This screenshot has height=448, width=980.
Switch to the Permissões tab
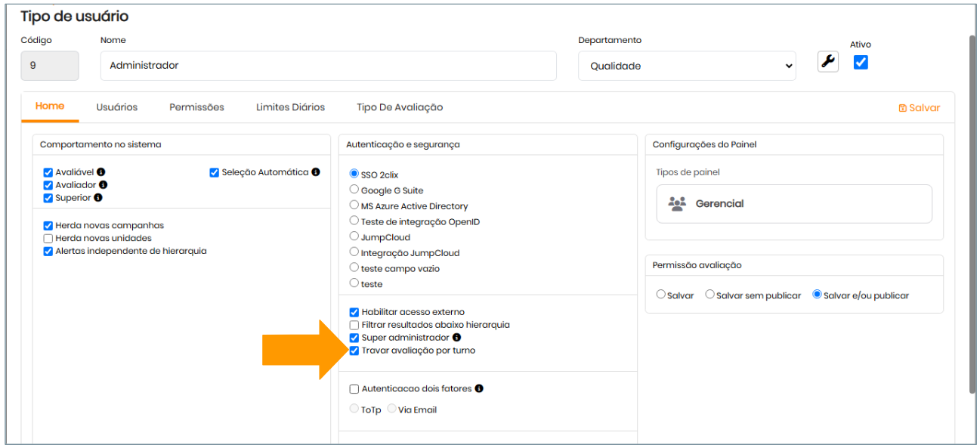pos(196,107)
